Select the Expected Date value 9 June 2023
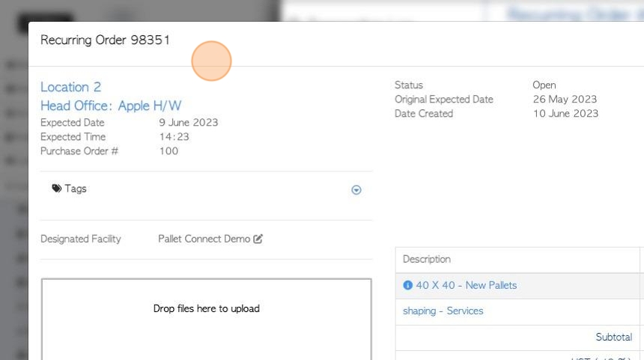Image resolution: width=644 pixels, height=360 pixels. click(x=189, y=122)
